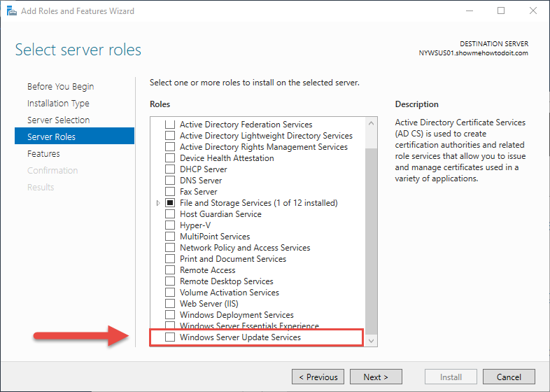Enable the DHCP Server role checkbox
Screen dimensions: 550x392
[170, 169]
